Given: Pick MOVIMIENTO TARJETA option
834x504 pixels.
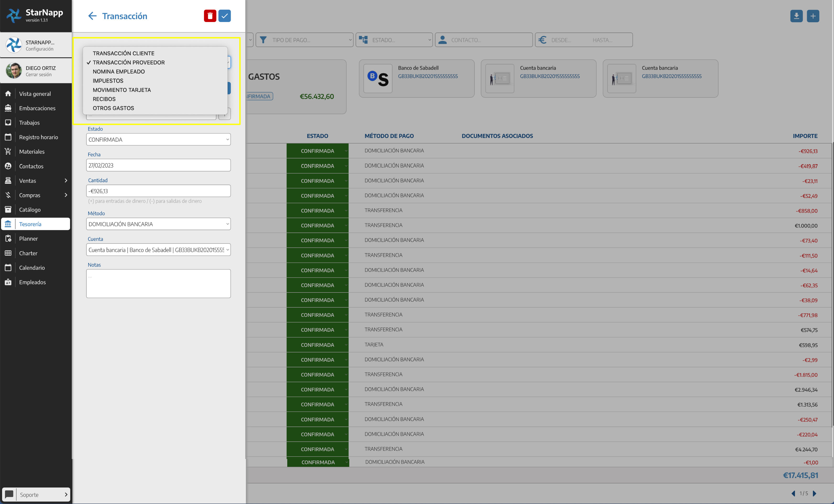Looking at the screenshot, I should [121, 90].
